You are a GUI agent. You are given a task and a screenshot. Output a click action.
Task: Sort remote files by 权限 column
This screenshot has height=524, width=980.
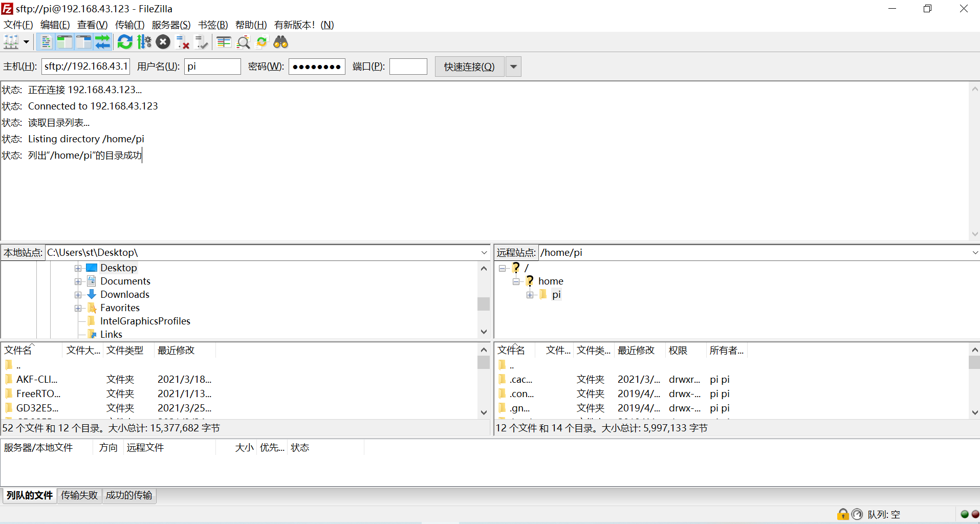point(686,350)
